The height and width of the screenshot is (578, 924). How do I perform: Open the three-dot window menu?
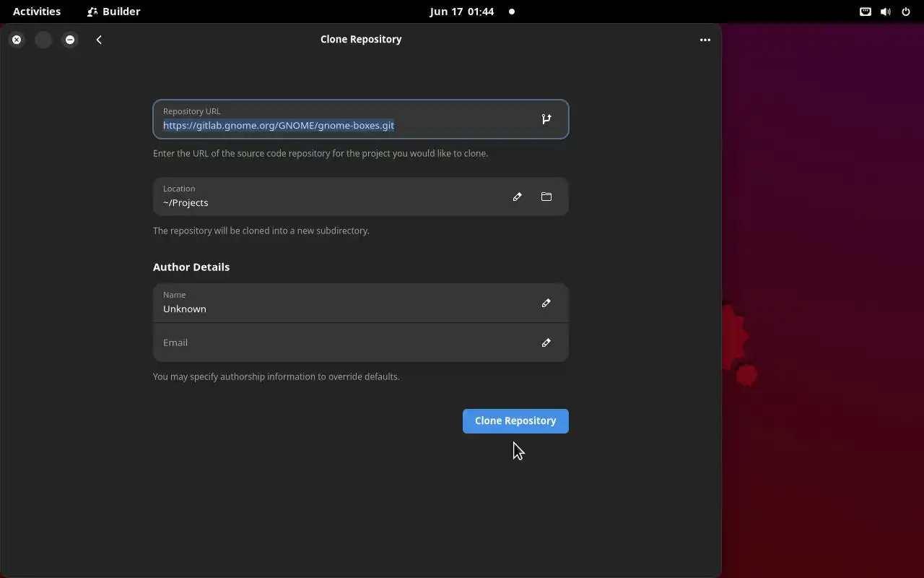[x=705, y=40]
